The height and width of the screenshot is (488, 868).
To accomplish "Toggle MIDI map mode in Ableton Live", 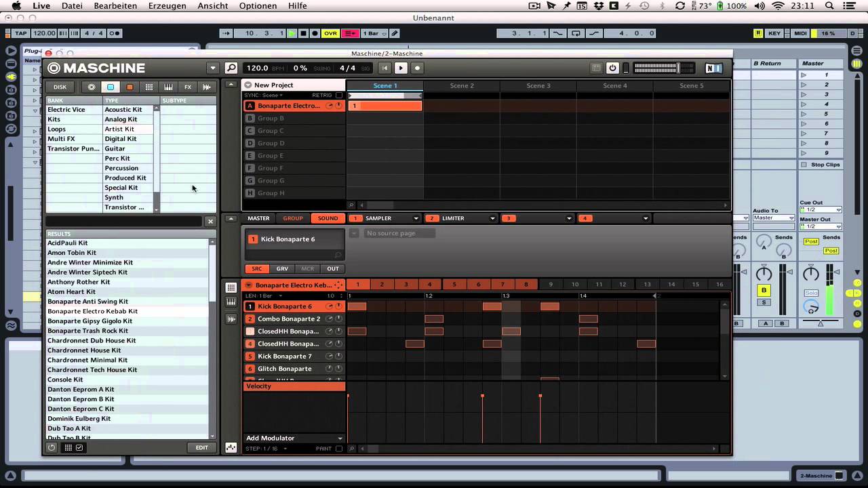I will pyautogui.click(x=801, y=33).
